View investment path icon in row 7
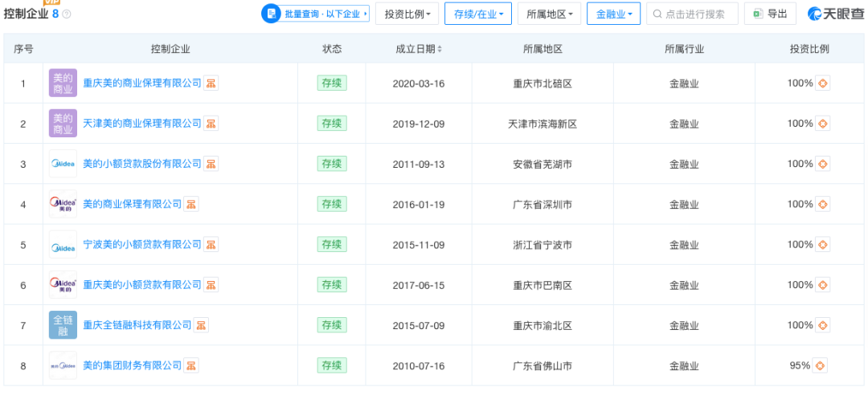 [x=823, y=325]
